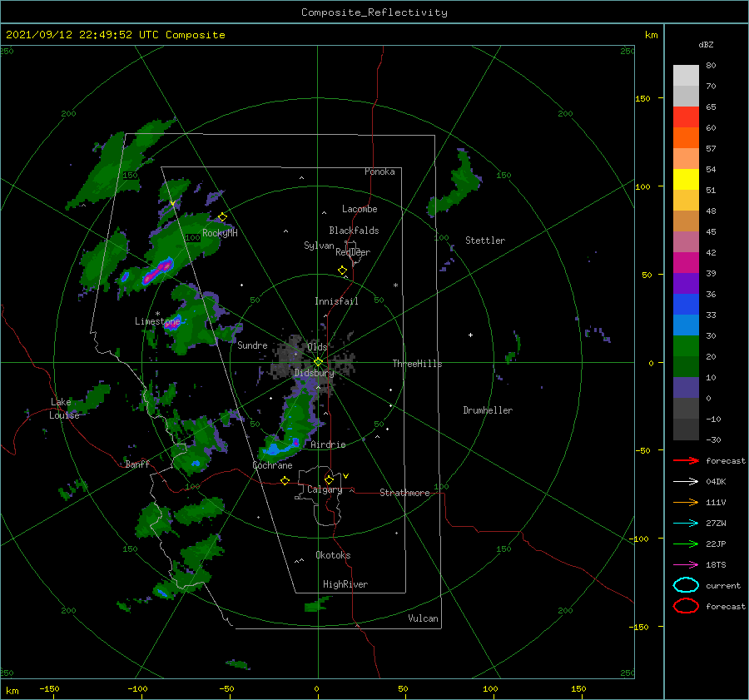
Task: Click the Drumheller label
Action: point(488,410)
